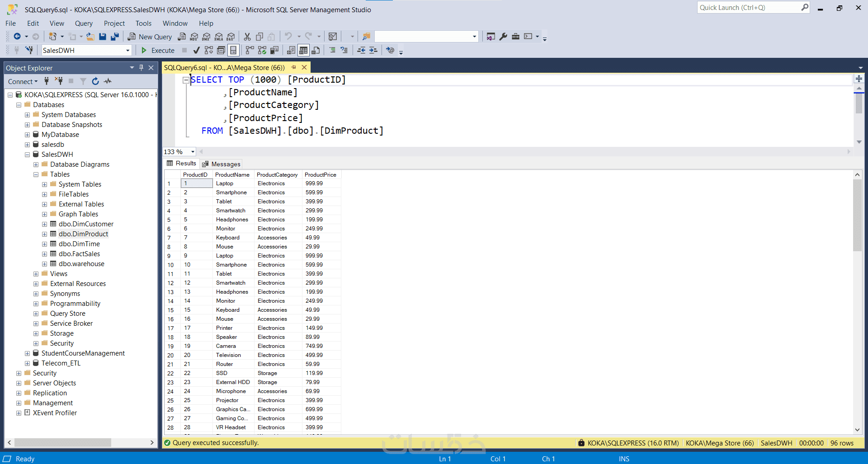Close the SQLQuery6.sql tab
This screenshot has height=464, width=868.
tap(304, 67)
